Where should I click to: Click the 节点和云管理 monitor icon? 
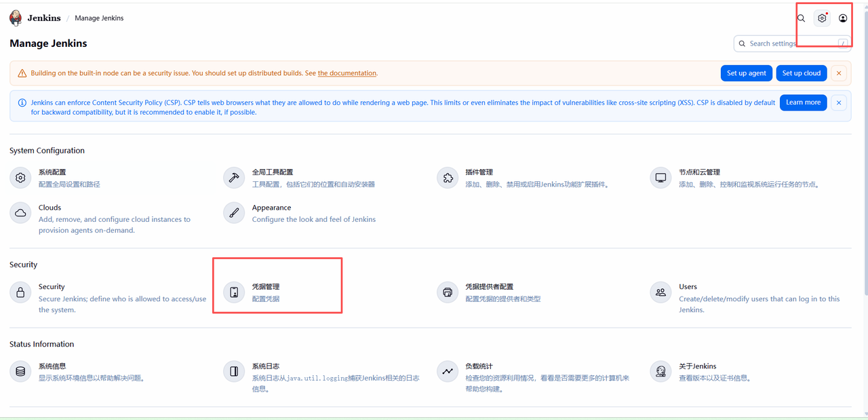click(660, 178)
